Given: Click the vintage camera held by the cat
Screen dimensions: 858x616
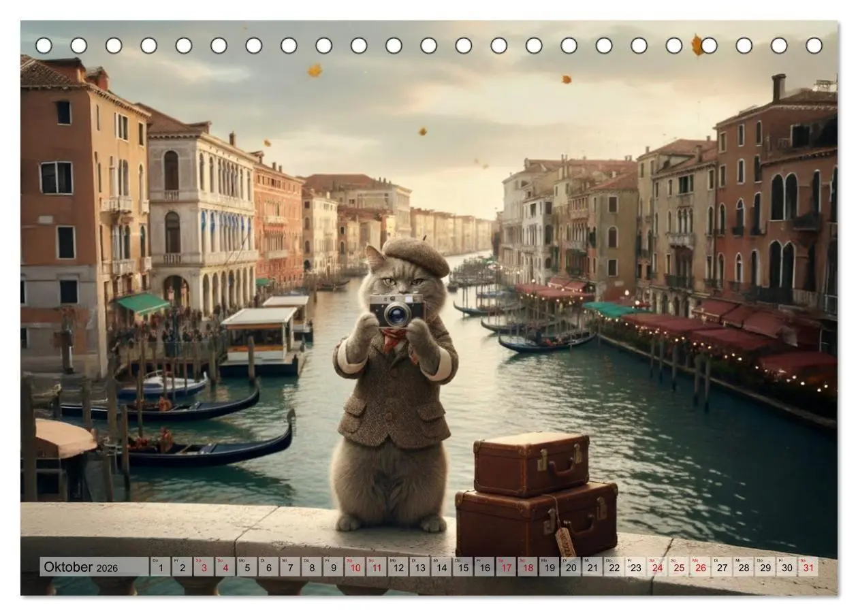Looking at the screenshot, I should point(397,310).
